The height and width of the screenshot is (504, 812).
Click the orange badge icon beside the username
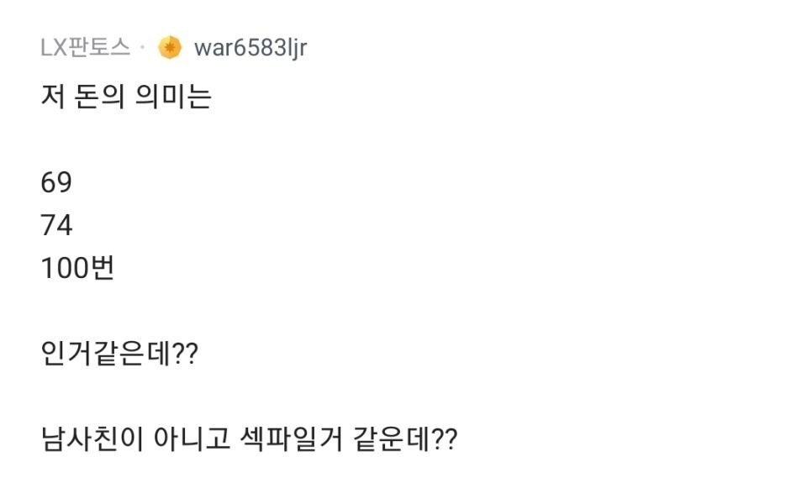[x=170, y=48]
